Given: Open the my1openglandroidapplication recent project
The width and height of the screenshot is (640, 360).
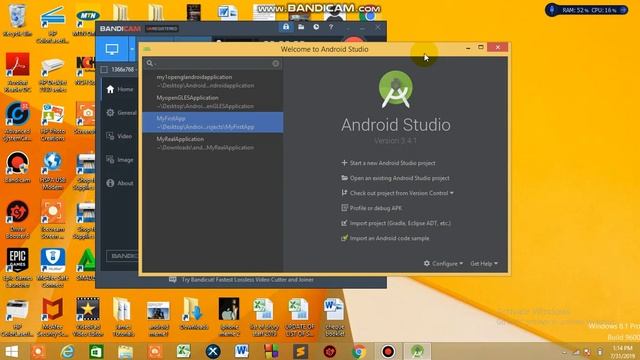Looking at the screenshot, I should [212, 81].
